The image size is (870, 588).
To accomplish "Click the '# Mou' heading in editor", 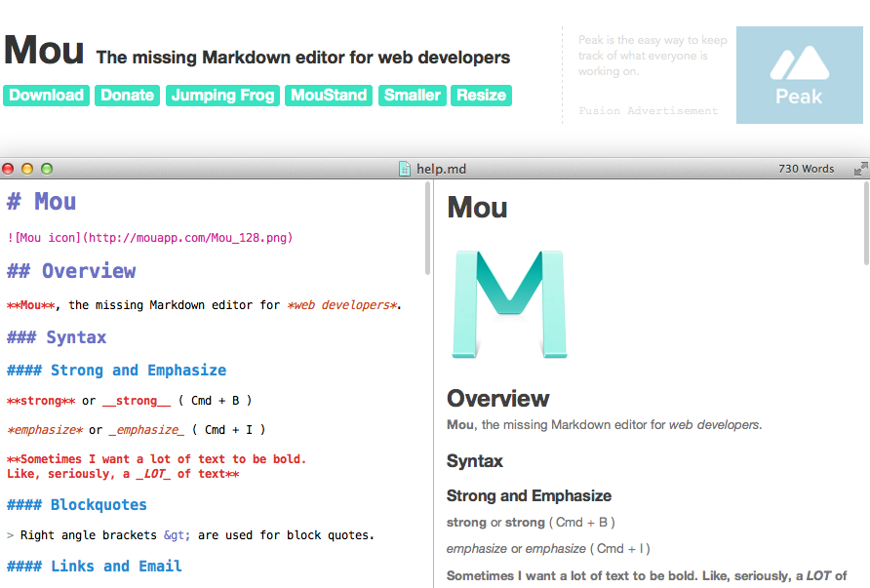I will [41, 201].
